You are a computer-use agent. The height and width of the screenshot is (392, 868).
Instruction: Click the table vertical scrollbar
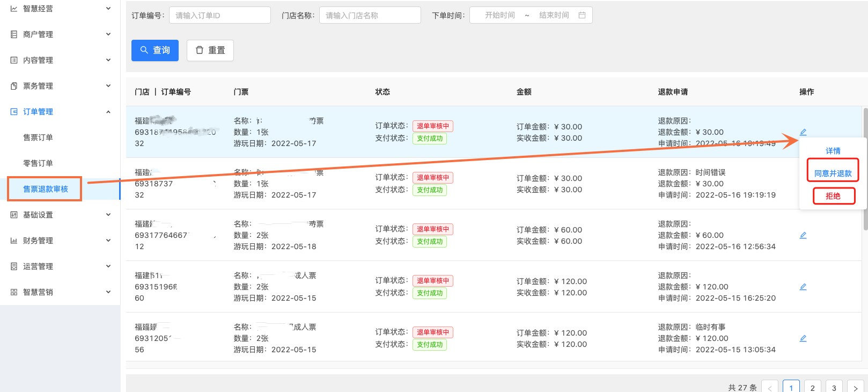865,169
